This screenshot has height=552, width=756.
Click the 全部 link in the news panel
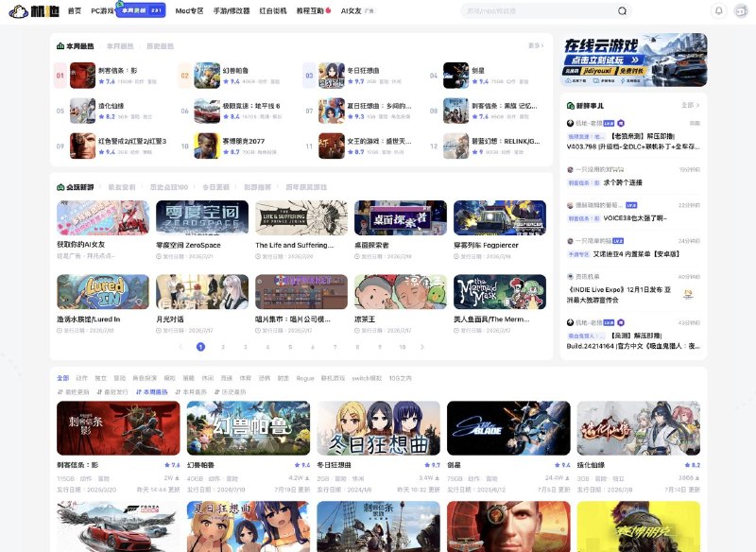690,105
